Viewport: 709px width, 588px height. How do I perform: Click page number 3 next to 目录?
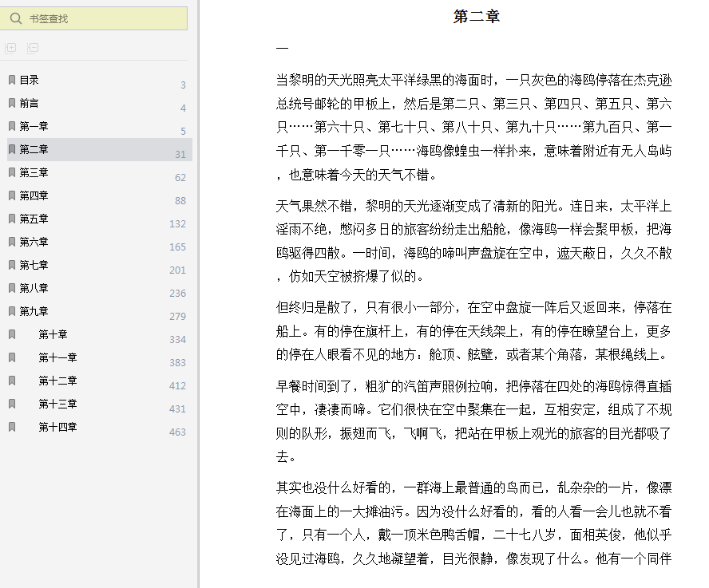[183, 85]
